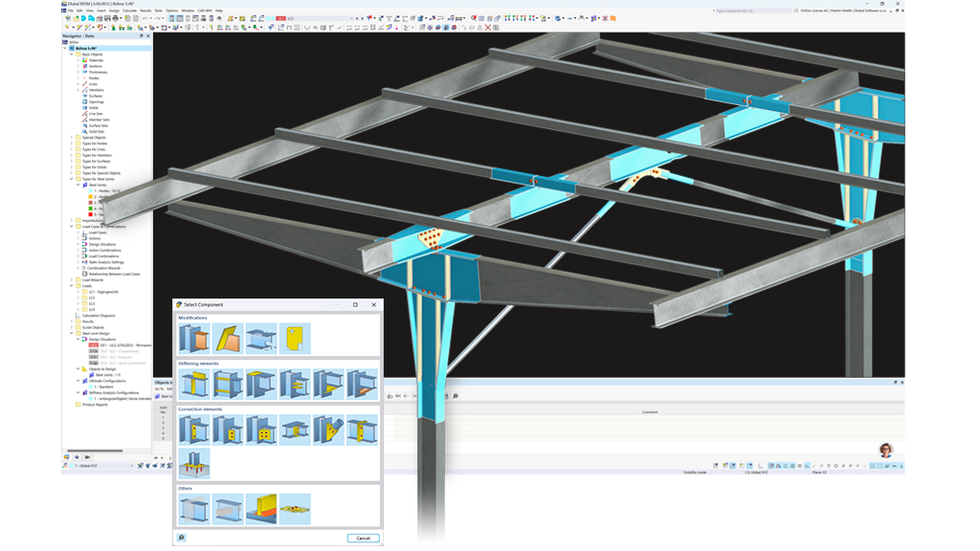The height and width of the screenshot is (551, 980).
Task: Click the Type a keyword search box
Action: click(x=734, y=11)
